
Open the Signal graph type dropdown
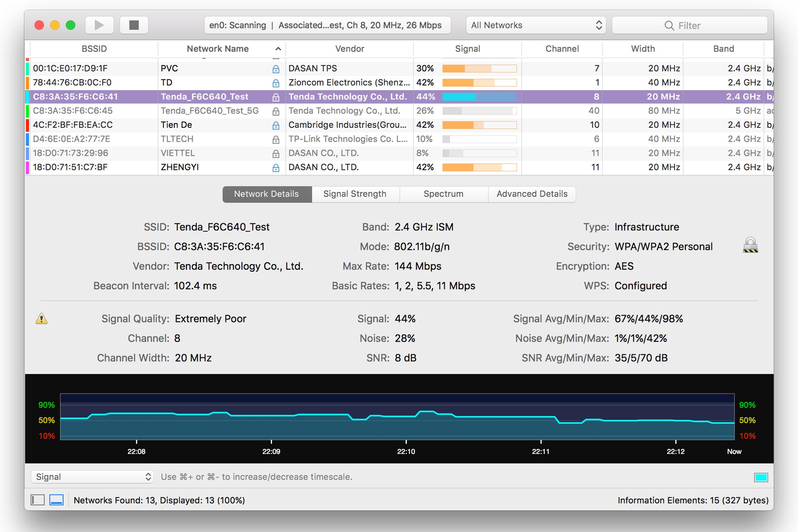pos(92,477)
